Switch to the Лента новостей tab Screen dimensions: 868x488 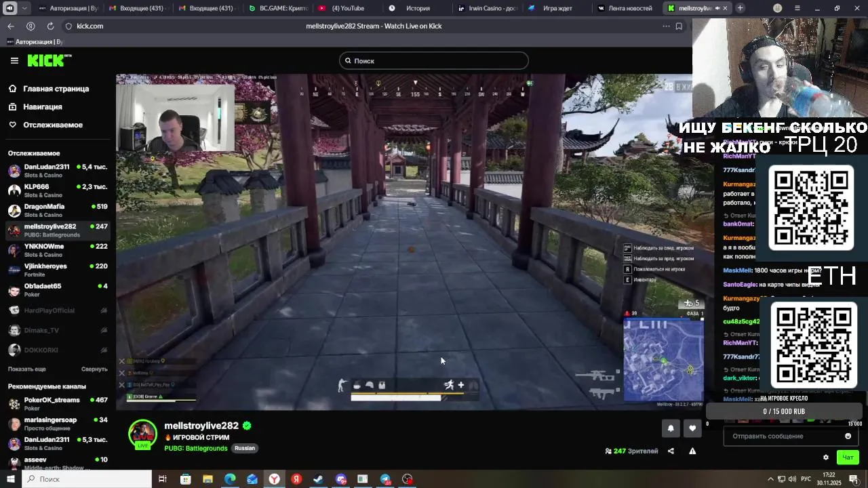pos(626,8)
